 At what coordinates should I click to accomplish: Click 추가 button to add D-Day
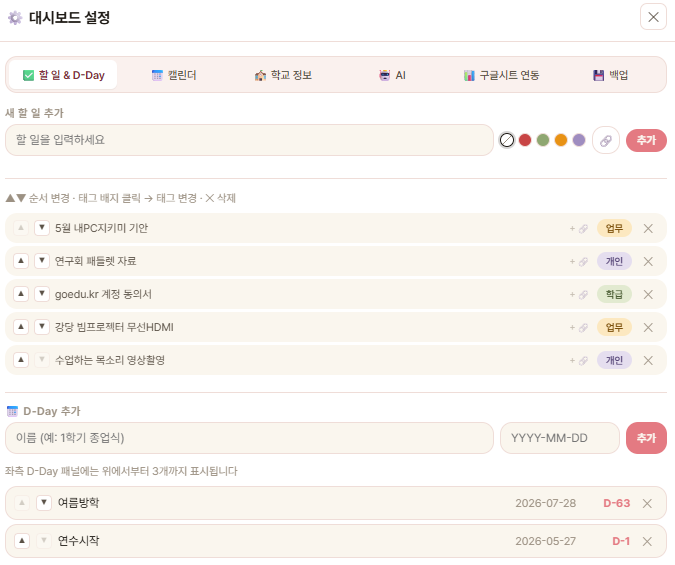646,438
